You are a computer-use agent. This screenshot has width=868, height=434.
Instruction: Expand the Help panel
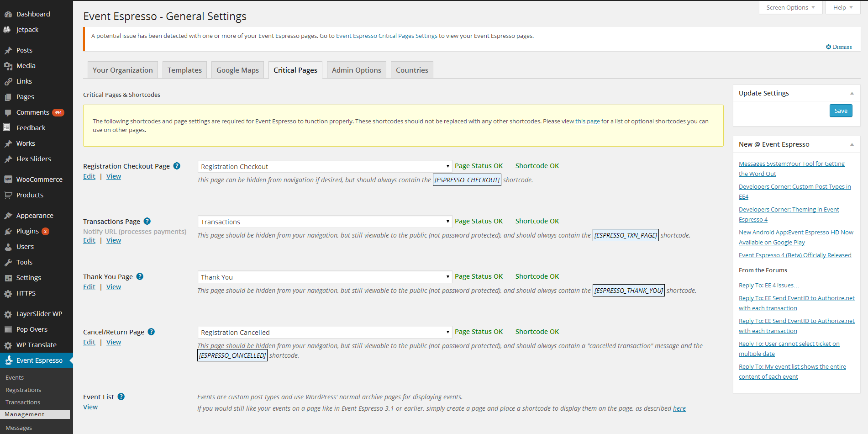tap(842, 8)
